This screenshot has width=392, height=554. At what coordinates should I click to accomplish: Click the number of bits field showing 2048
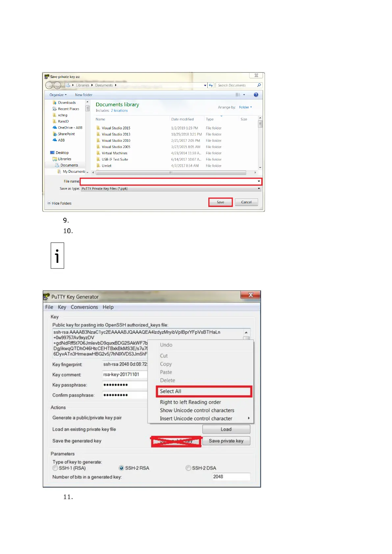coord(231,477)
